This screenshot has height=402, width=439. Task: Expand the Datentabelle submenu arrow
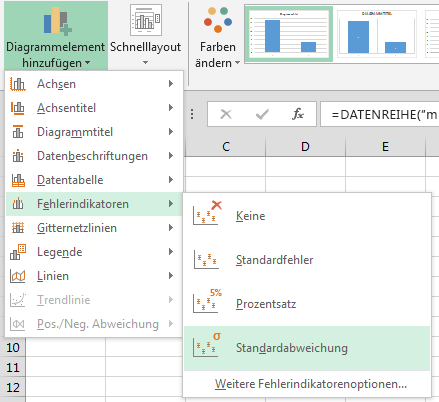(x=171, y=180)
